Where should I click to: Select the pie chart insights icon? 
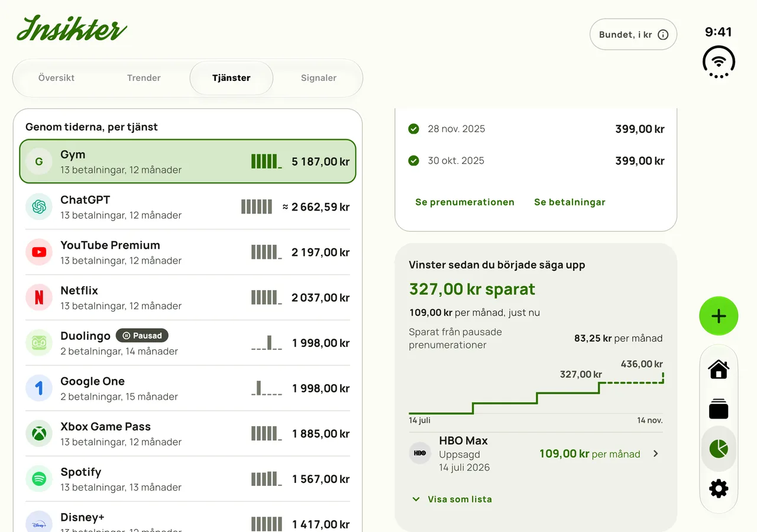[719, 449]
